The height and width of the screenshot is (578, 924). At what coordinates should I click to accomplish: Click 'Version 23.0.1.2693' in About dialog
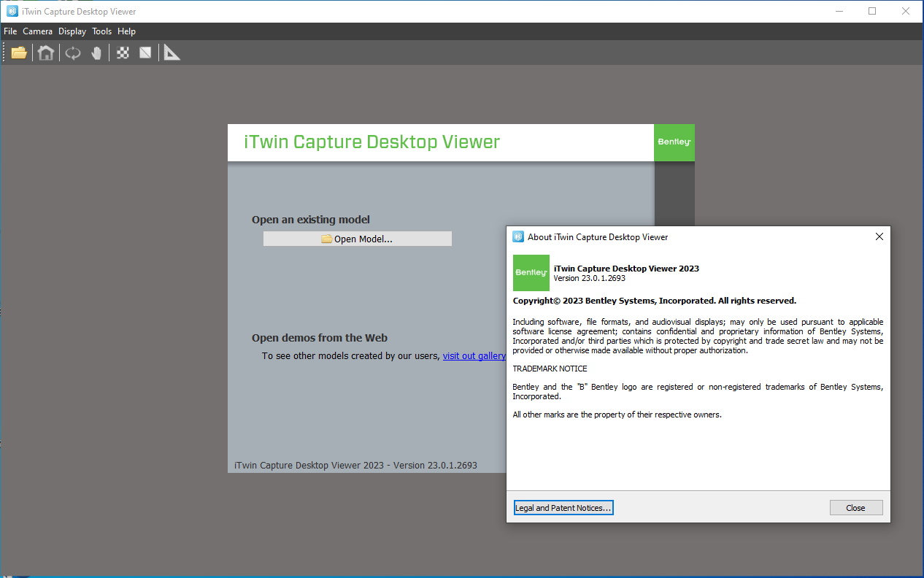(x=590, y=278)
